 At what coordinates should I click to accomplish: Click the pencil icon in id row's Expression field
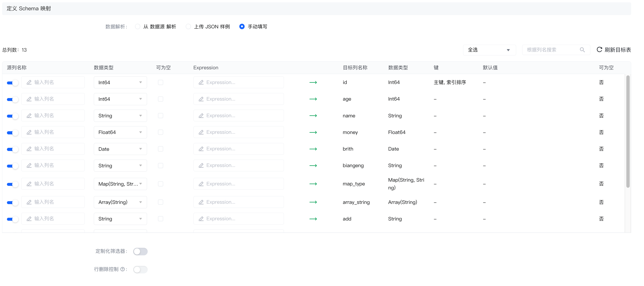click(x=201, y=82)
